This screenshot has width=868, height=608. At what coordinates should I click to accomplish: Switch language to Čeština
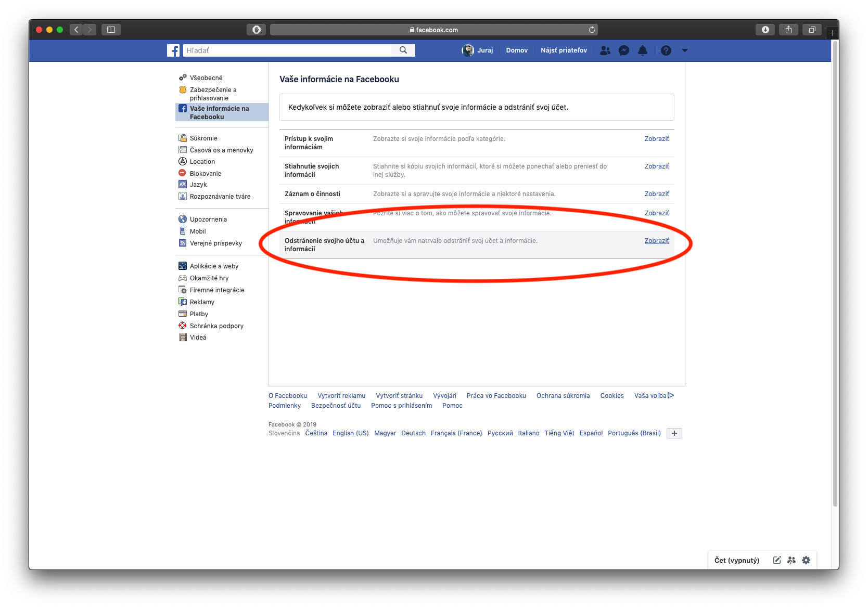[316, 433]
